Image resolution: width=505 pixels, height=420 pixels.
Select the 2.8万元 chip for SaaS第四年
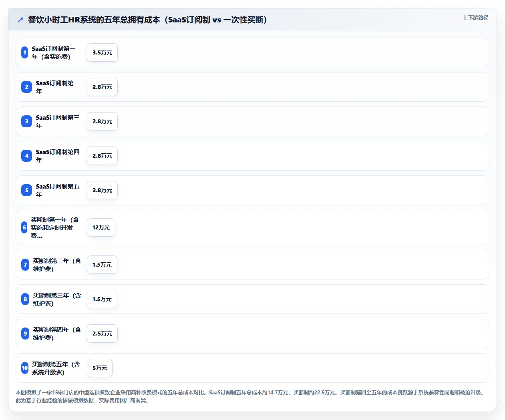click(x=102, y=156)
